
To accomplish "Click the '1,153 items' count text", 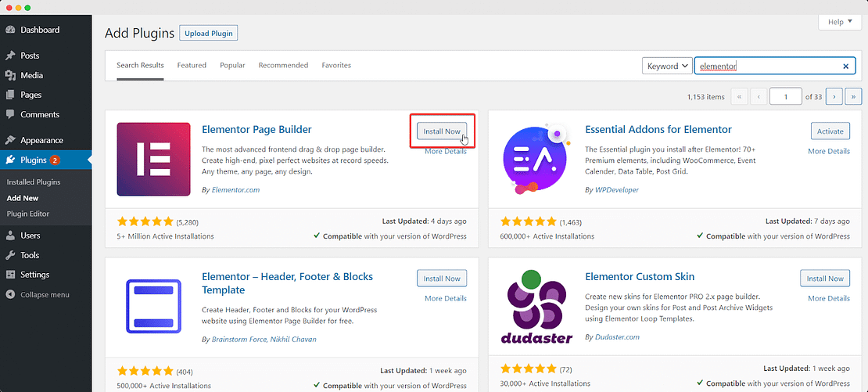I will click(706, 97).
